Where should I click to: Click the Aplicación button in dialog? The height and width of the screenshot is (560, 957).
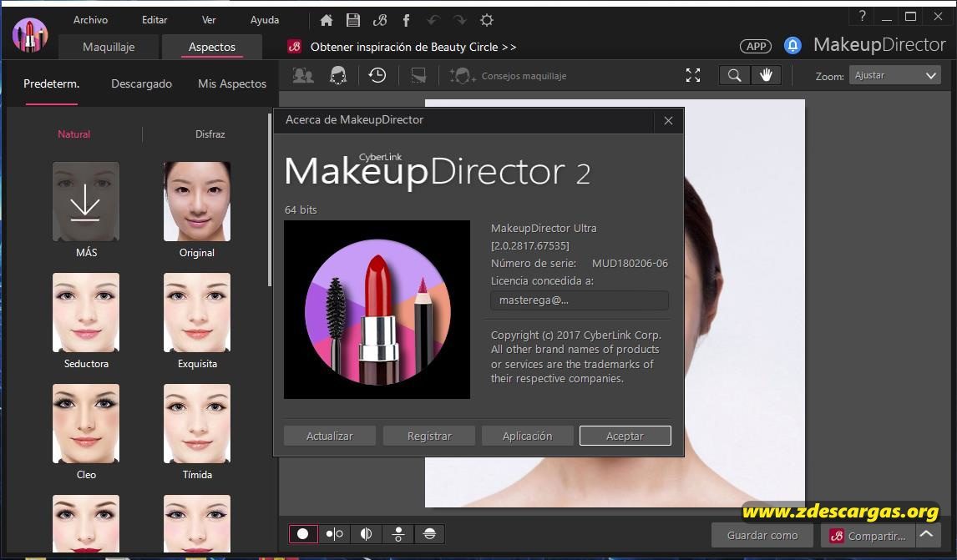coord(527,436)
